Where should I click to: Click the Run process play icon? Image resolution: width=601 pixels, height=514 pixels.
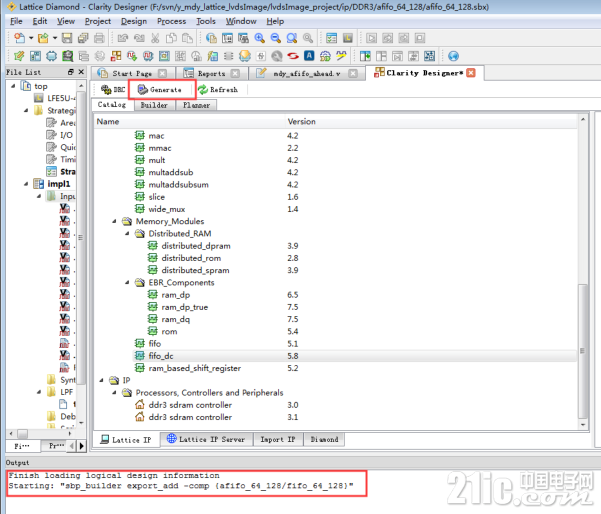pos(371,38)
